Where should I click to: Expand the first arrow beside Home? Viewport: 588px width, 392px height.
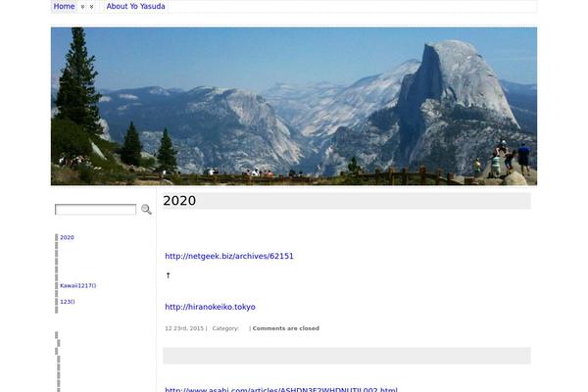82,7
